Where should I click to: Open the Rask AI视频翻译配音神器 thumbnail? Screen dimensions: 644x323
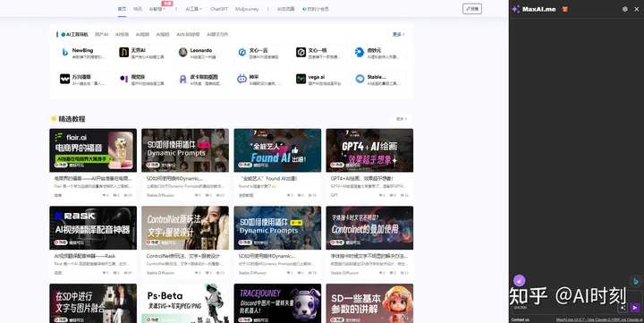[x=93, y=227]
